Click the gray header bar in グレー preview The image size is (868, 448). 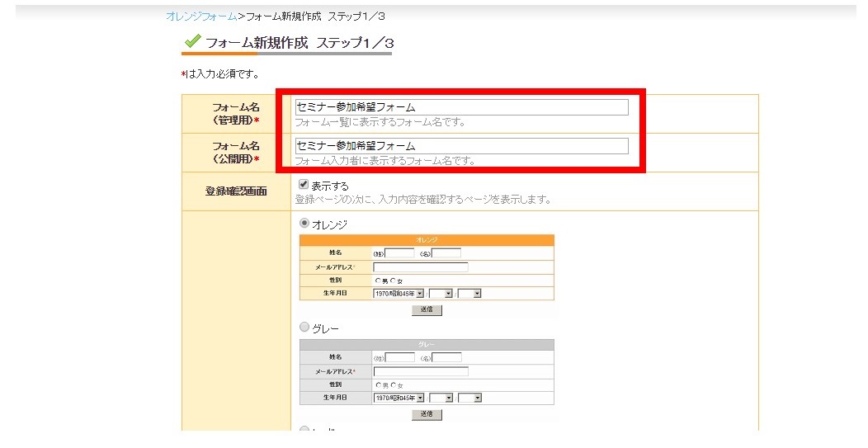pos(427,345)
